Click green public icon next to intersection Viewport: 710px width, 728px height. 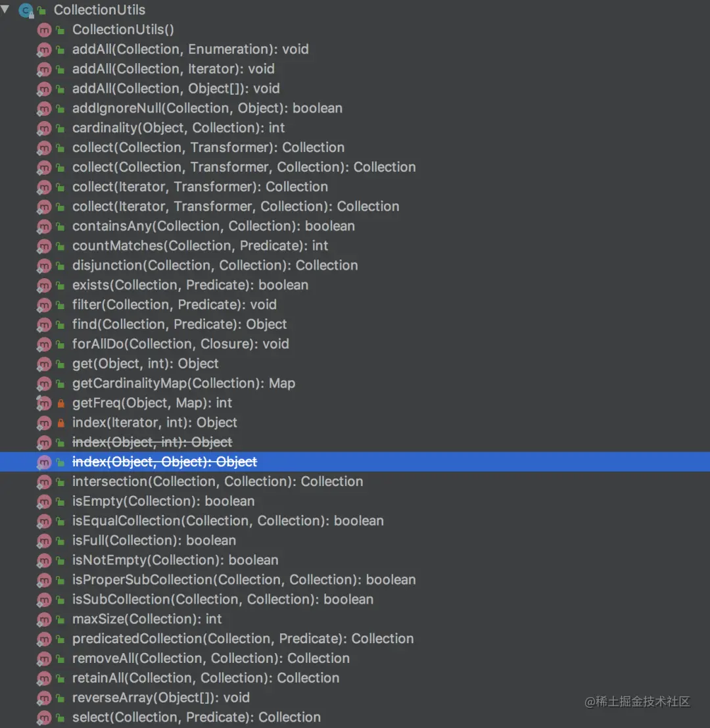pyautogui.click(x=60, y=482)
